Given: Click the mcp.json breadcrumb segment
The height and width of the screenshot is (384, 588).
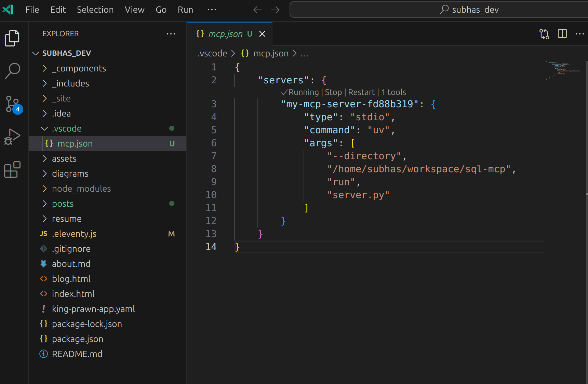Looking at the screenshot, I should coord(271,53).
